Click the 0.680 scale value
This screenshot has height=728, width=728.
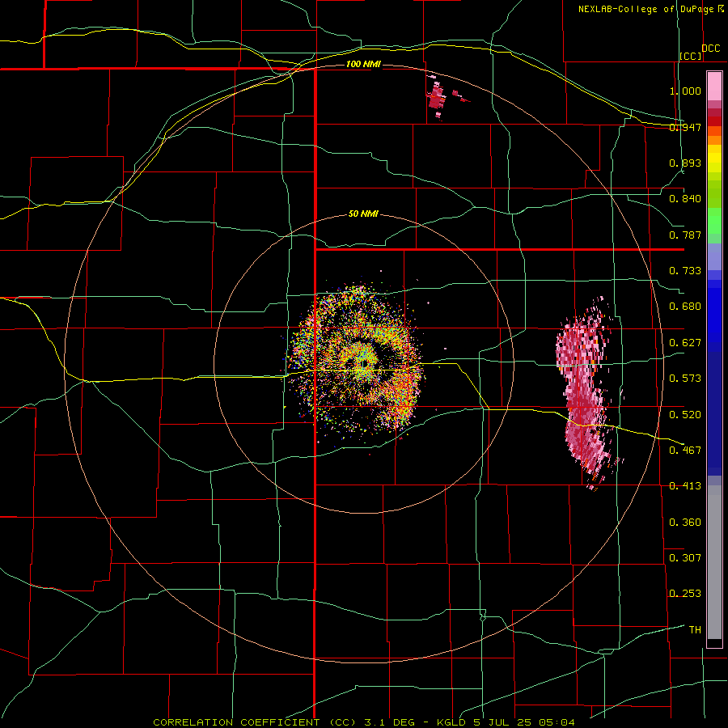coord(685,307)
